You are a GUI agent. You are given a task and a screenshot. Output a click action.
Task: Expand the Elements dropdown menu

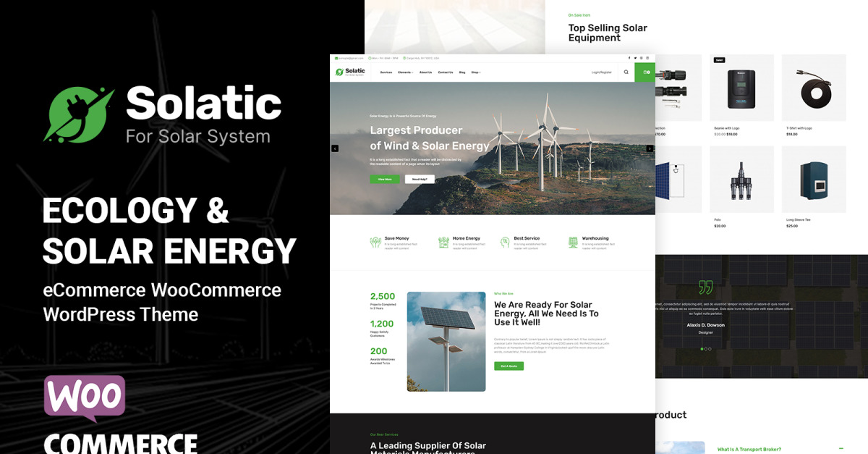406,72
